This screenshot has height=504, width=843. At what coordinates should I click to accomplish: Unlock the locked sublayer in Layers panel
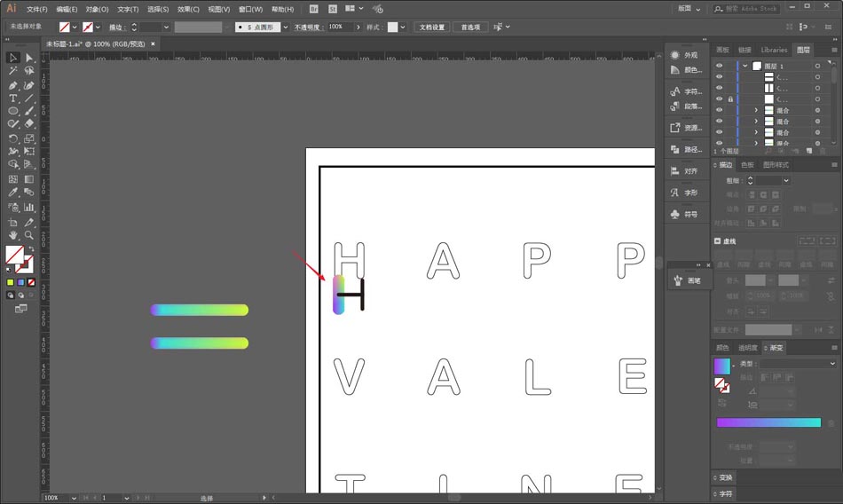730,99
